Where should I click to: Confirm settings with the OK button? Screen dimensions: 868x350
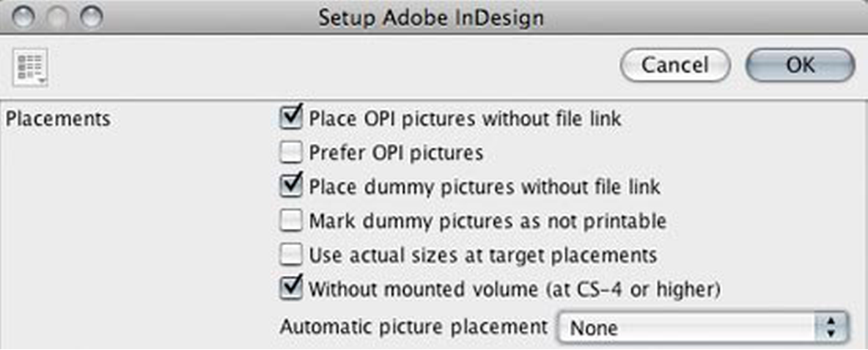(x=800, y=65)
